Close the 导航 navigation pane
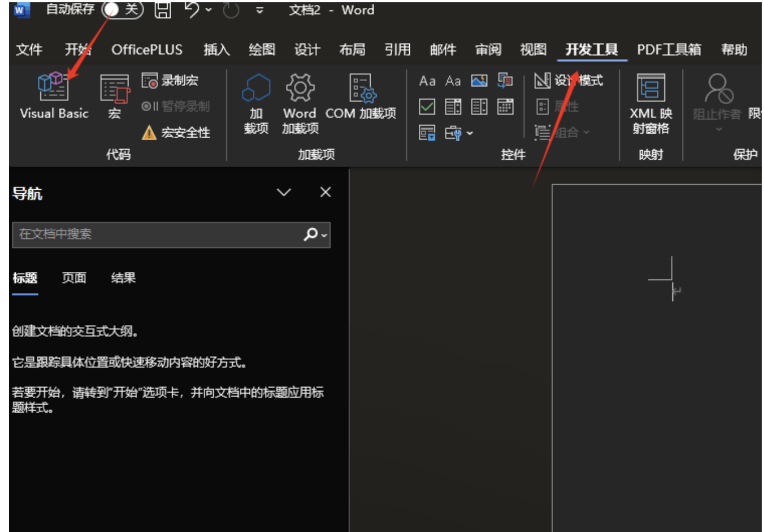Screen dimensions: 764x532 pyautogui.click(x=325, y=193)
